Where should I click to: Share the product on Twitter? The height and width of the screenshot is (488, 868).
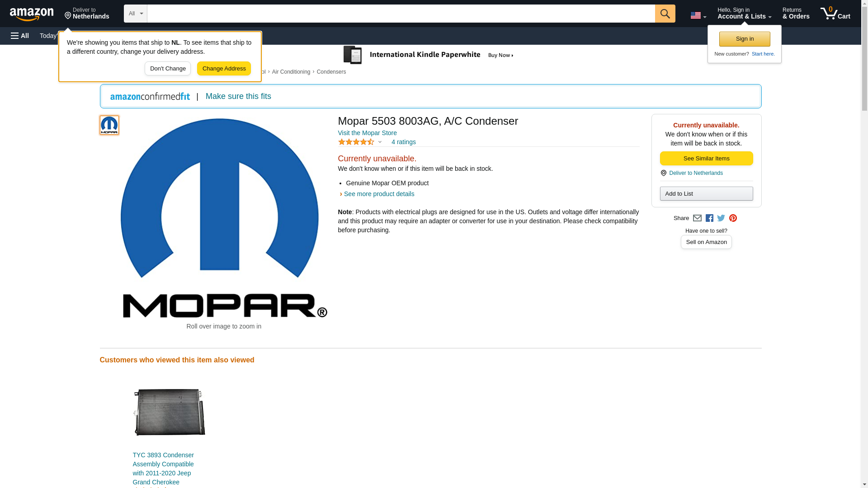coord(721,218)
